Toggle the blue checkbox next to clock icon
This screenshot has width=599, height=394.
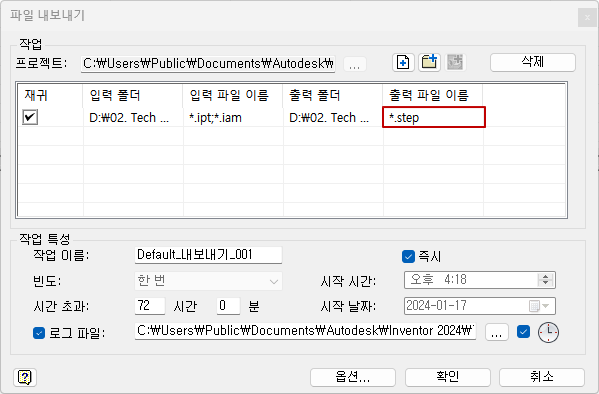point(523,331)
